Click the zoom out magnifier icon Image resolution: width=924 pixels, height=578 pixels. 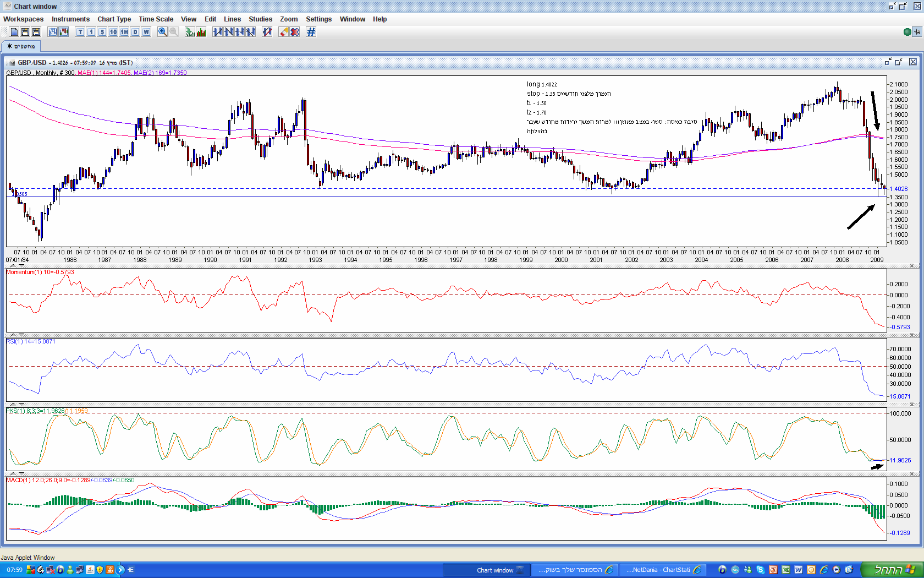click(x=174, y=32)
